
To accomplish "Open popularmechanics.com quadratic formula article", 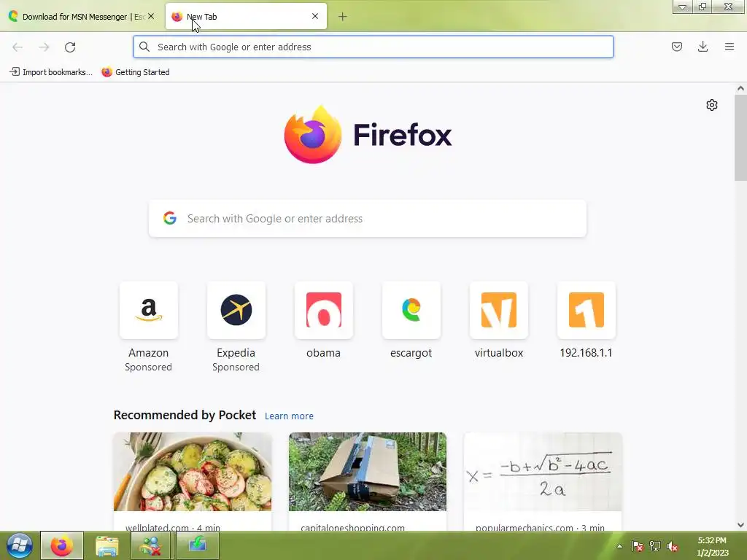I will click(x=543, y=472).
